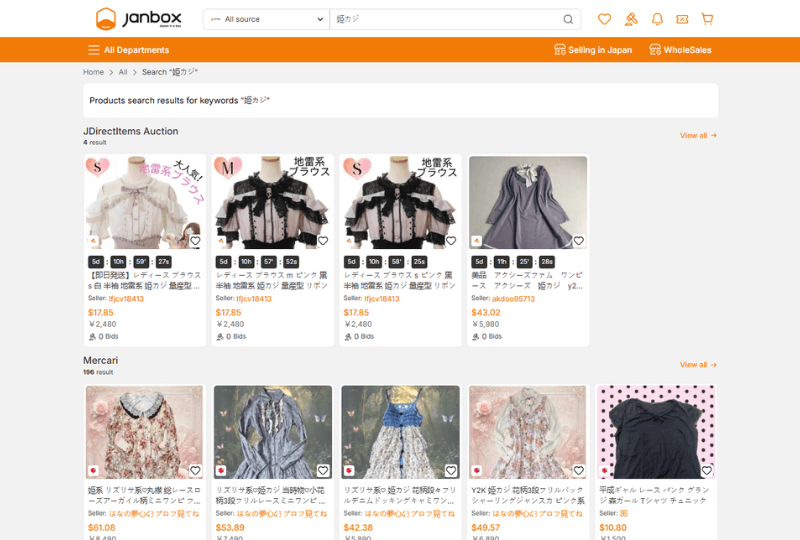Click the 196 result Mercari count
800x540 pixels.
[x=98, y=372]
